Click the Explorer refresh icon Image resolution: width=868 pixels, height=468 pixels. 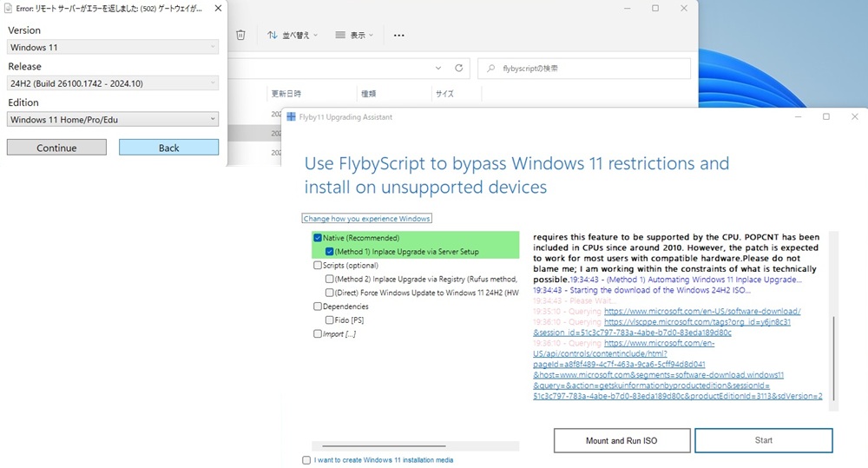click(460, 68)
